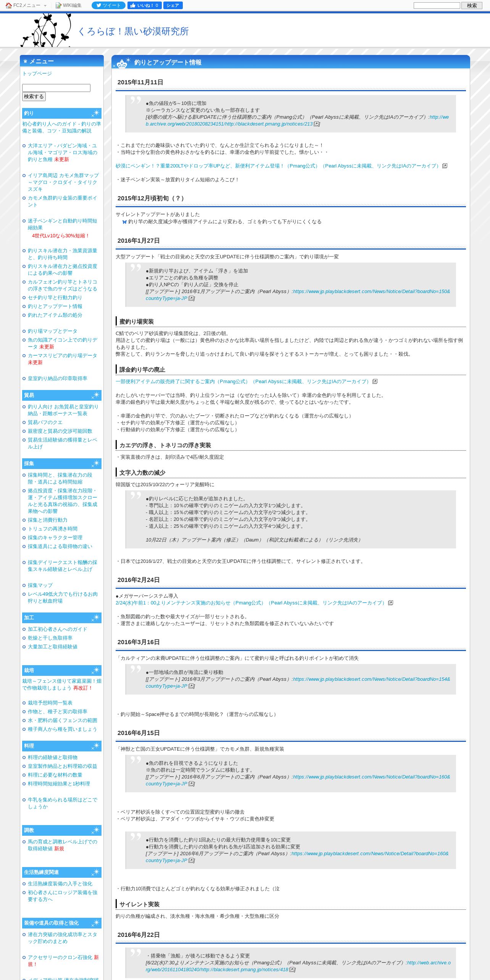Click the top-right 検索 button

pyautogui.click(x=472, y=5)
